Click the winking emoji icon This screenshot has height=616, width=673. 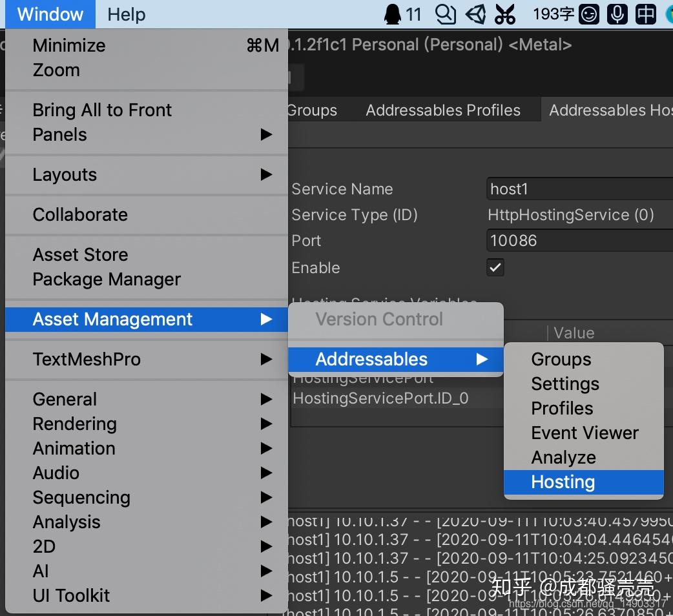[588, 14]
